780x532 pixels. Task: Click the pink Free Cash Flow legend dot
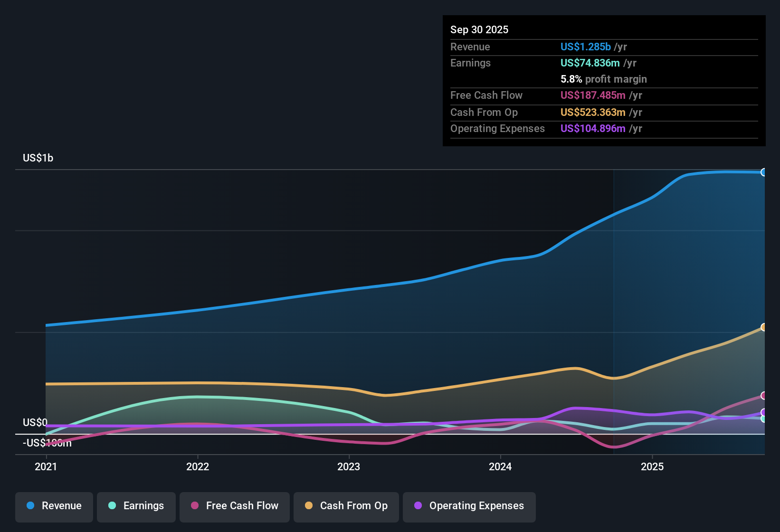[x=195, y=506]
